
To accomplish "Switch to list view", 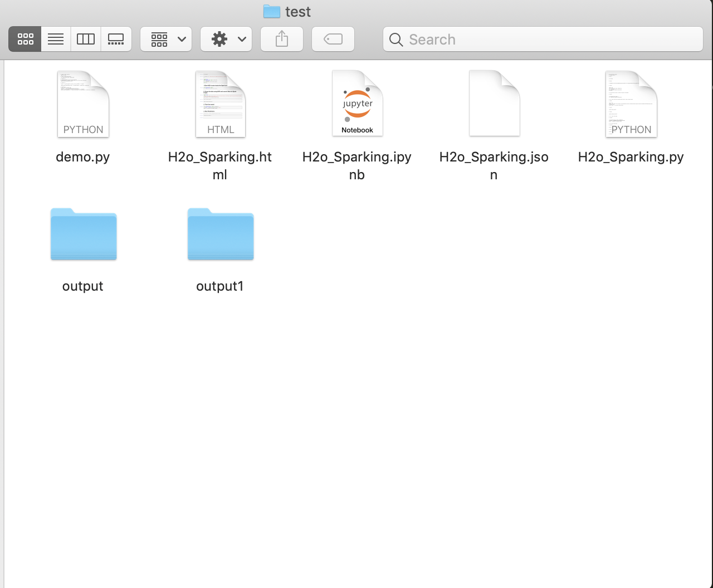I will [56, 39].
